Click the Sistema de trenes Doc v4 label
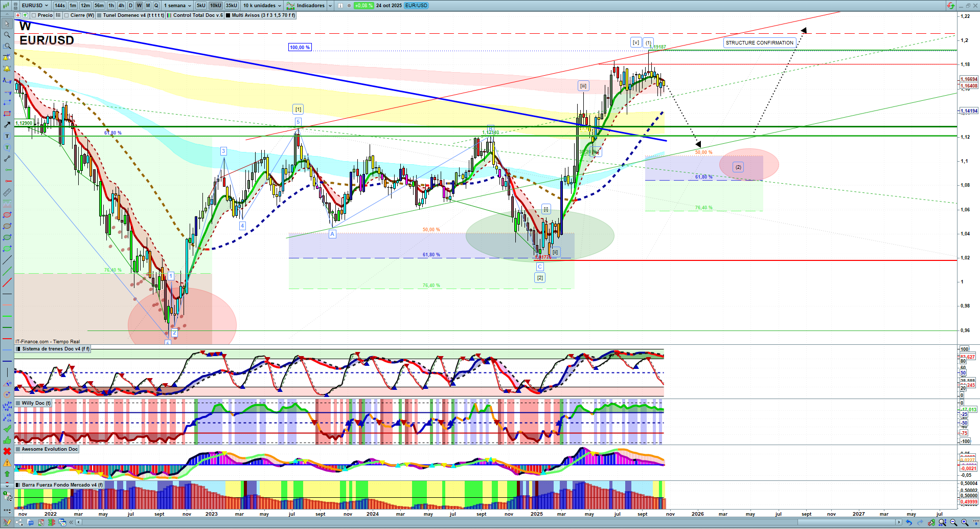Screen dimensions: 980x529 (56, 349)
